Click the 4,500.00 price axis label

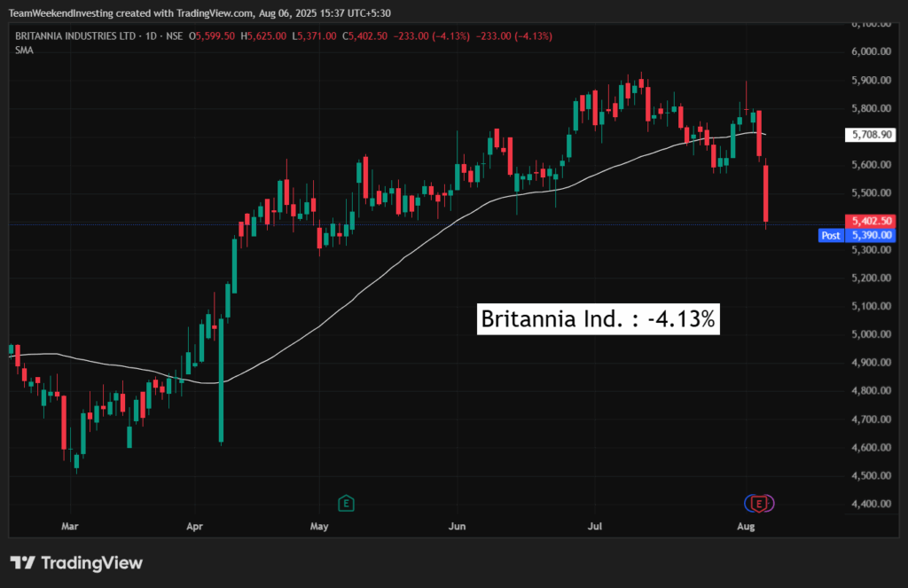tap(871, 475)
